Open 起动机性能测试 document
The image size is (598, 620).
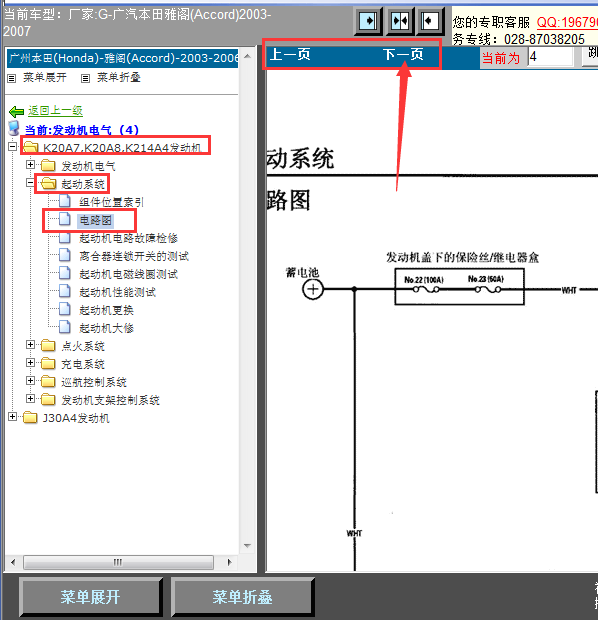click(117, 293)
